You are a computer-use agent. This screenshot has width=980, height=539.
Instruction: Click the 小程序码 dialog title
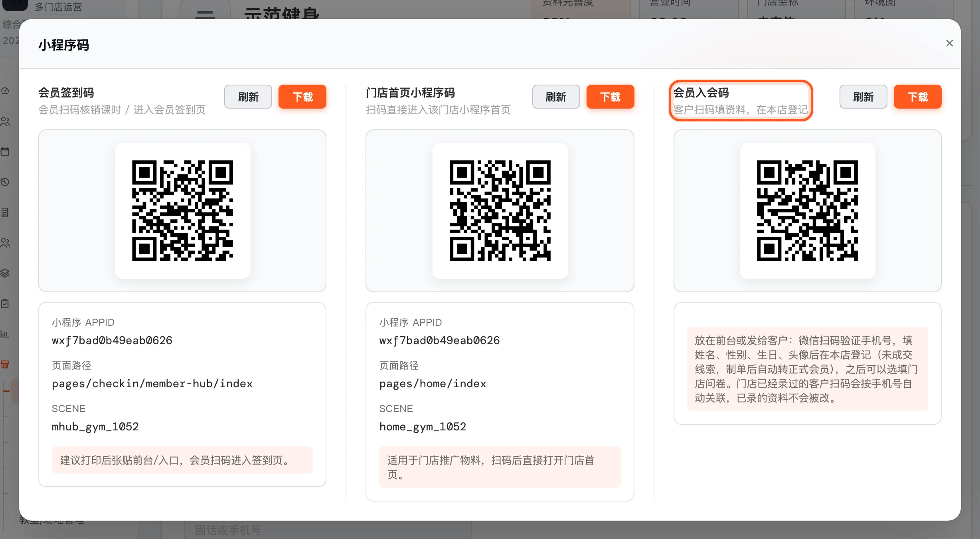click(x=64, y=45)
